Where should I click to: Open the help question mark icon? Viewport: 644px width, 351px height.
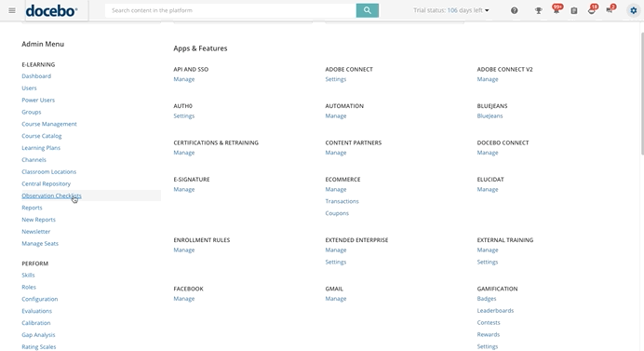click(x=515, y=10)
